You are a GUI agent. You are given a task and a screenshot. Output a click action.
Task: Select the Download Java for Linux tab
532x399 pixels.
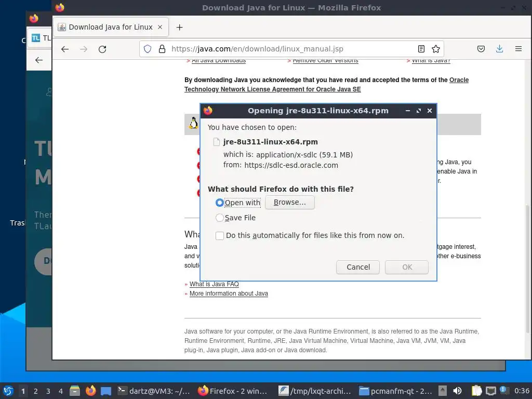pos(111,27)
